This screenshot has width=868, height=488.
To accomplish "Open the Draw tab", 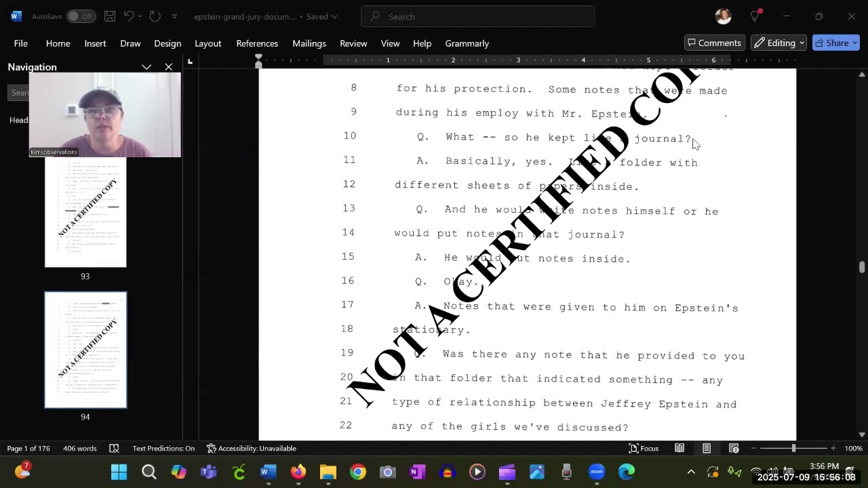I will coord(130,43).
